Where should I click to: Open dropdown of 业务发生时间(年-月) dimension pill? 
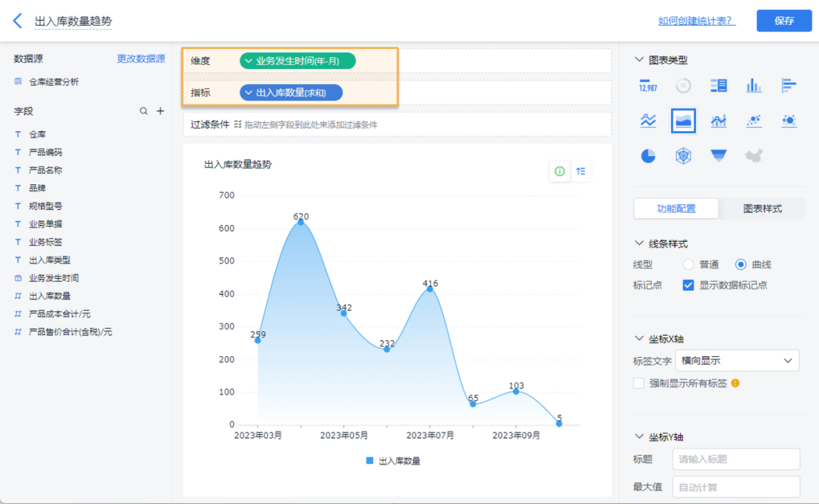[249, 61]
